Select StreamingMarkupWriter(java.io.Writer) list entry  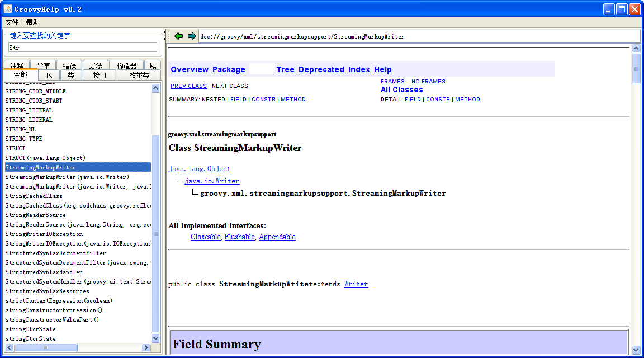[x=78, y=177]
